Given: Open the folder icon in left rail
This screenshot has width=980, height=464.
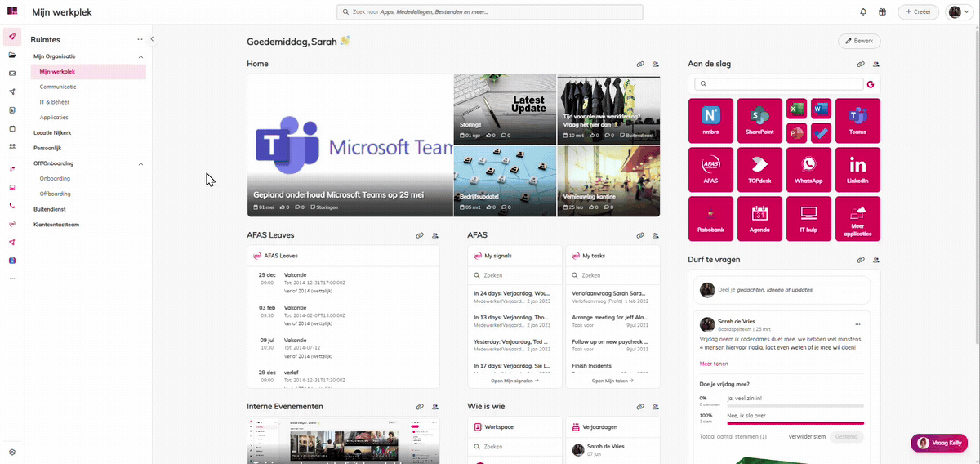Looking at the screenshot, I should [x=12, y=55].
